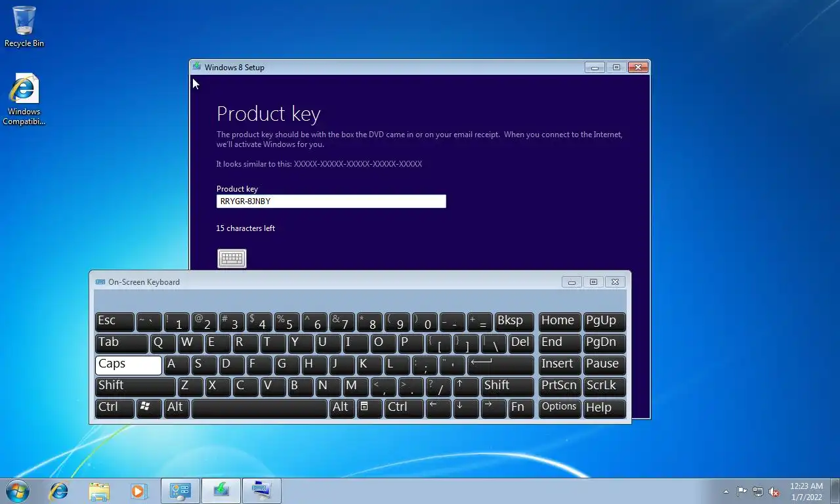Minimize the On-Screen Keyboard window
Viewport: 840px width, 504px height.
pyautogui.click(x=572, y=282)
